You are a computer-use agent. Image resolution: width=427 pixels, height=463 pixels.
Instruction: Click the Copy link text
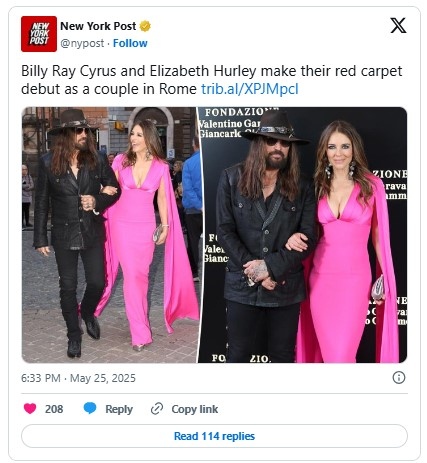(x=195, y=409)
